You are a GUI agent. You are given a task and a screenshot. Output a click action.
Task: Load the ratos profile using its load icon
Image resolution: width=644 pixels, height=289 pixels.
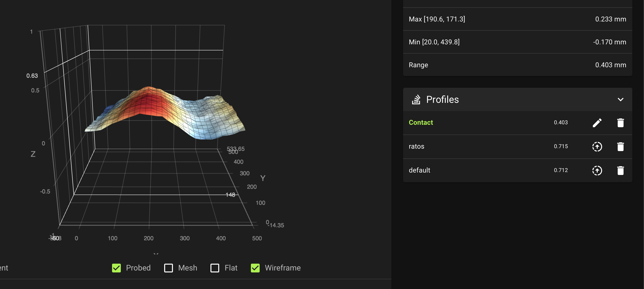597,147
